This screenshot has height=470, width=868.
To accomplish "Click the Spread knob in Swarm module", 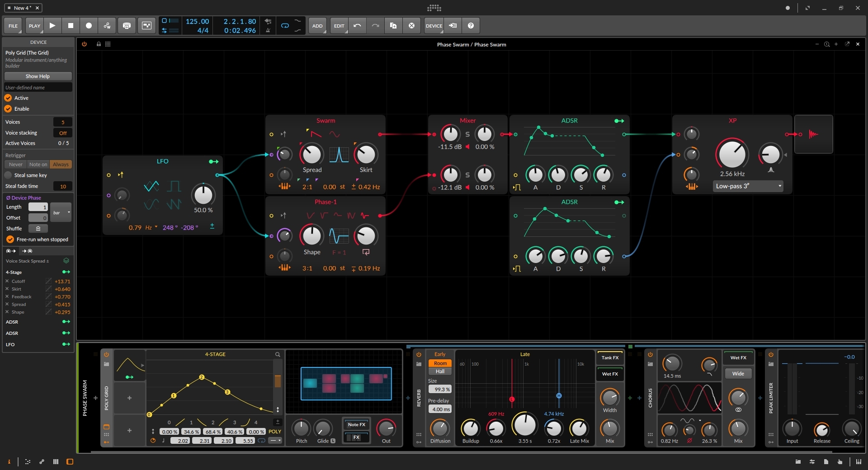I will tap(312, 155).
